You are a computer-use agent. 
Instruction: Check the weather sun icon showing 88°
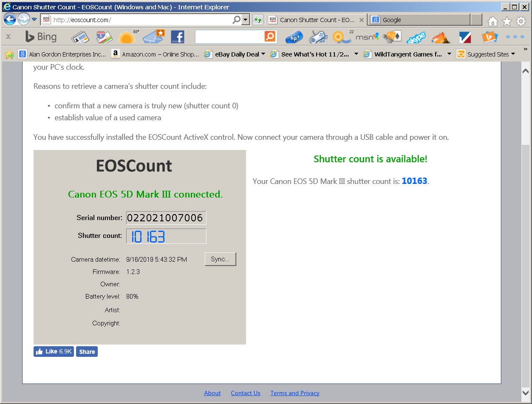pyautogui.click(x=128, y=37)
